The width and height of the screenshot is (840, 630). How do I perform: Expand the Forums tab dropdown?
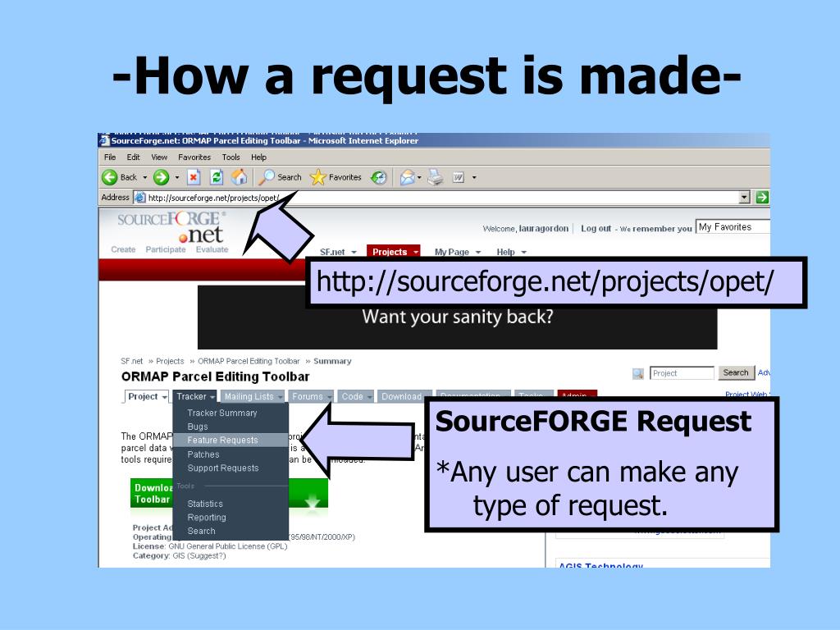point(329,397)
